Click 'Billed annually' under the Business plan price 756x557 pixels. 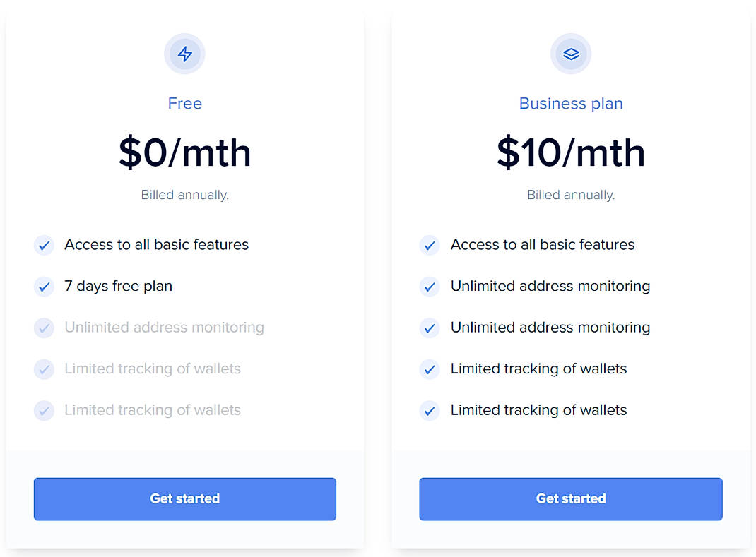[570, 195]
